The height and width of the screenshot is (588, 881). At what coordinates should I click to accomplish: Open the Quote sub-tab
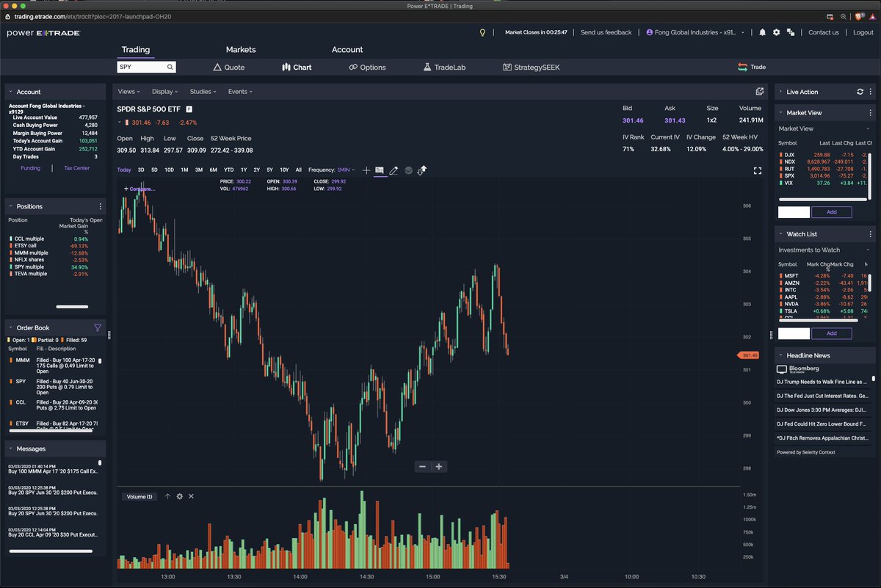(x=229, y=67)
